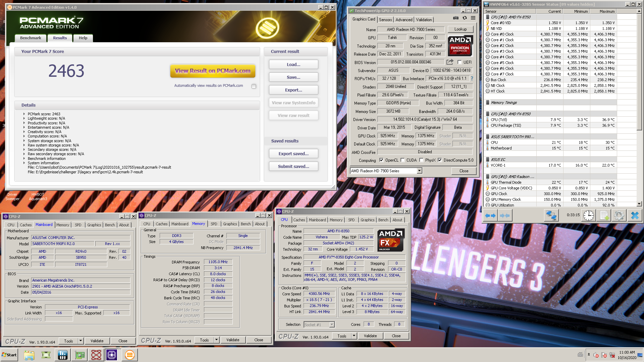Open the GPU-Z hamburger menu
Image resolution: width=644 pixels, height=362 pixels.
click(473, 18)
